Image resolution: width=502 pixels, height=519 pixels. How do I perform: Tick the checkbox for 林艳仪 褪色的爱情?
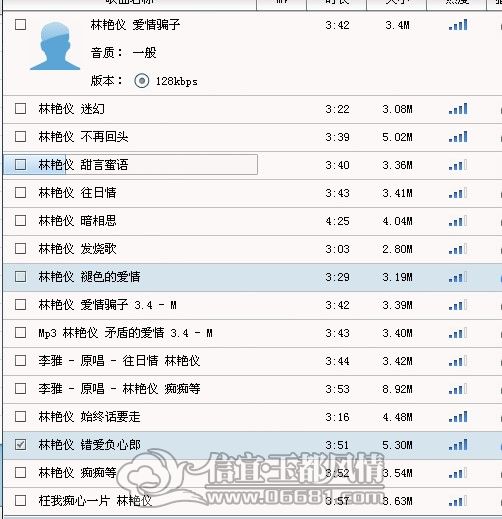click(x=21, y=276)
